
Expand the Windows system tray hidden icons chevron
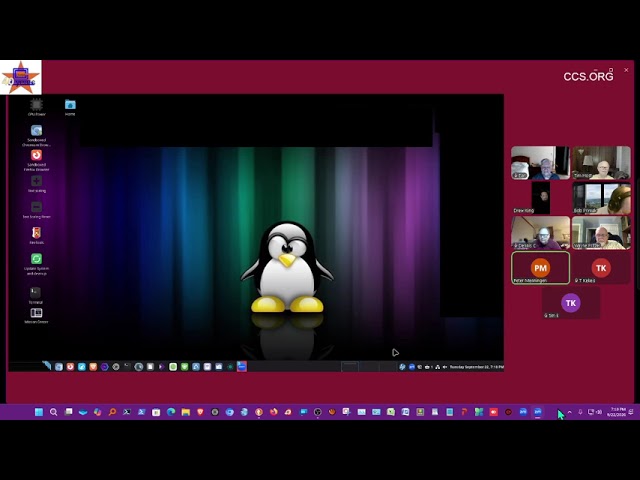[x=570, y=412]
